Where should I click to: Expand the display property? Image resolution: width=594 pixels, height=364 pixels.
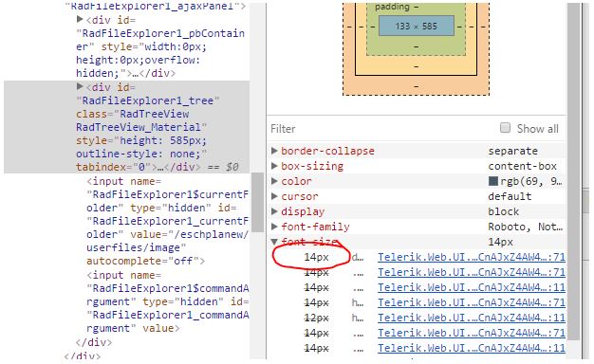pos(274,211)
